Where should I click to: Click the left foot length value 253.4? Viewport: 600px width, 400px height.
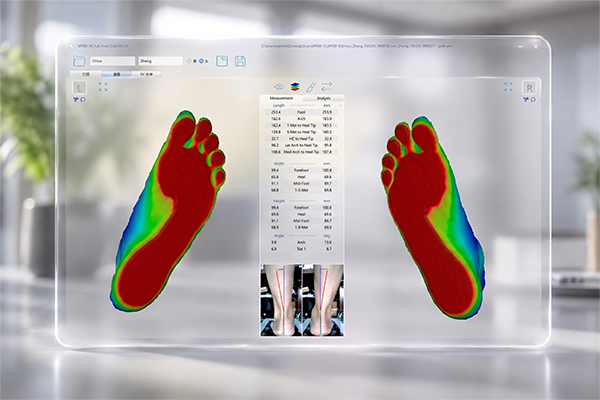tap(276, 112)
